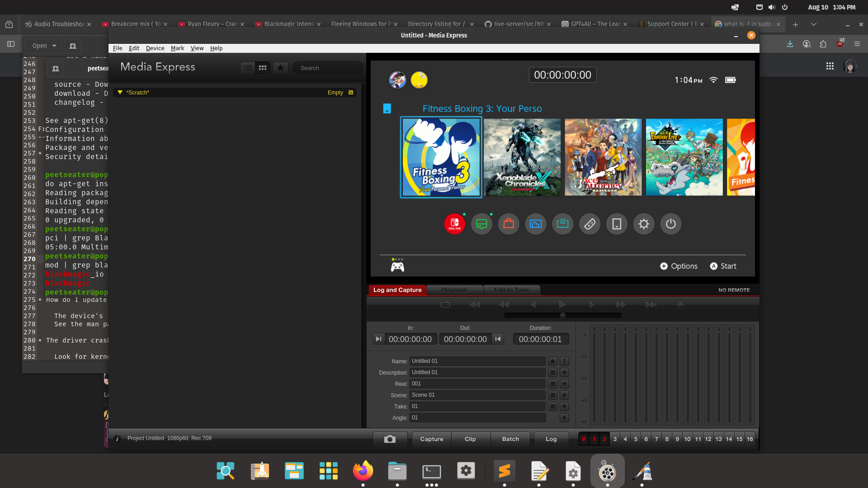Viewport: 868px width, 488px height.
Task: Click the Mark Out button
Action: click(x=498, y=339)
